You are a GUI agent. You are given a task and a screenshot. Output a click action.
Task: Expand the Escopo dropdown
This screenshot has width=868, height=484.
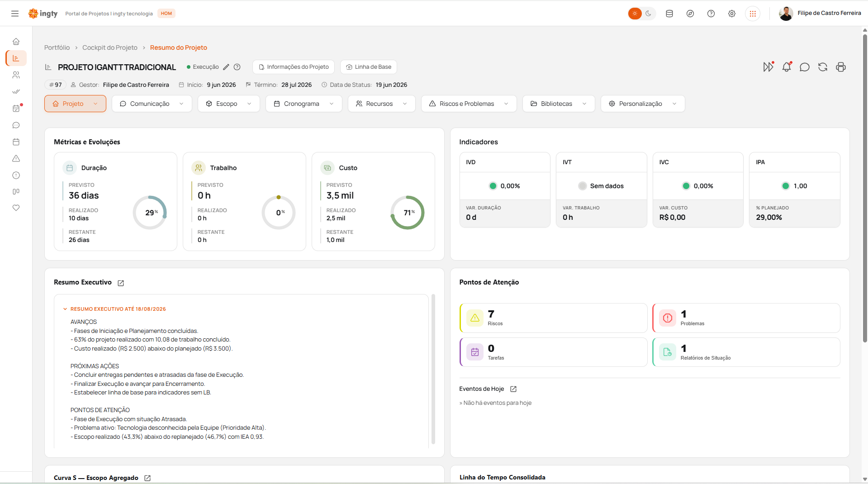pyautogui.click(x=229, y=104)
